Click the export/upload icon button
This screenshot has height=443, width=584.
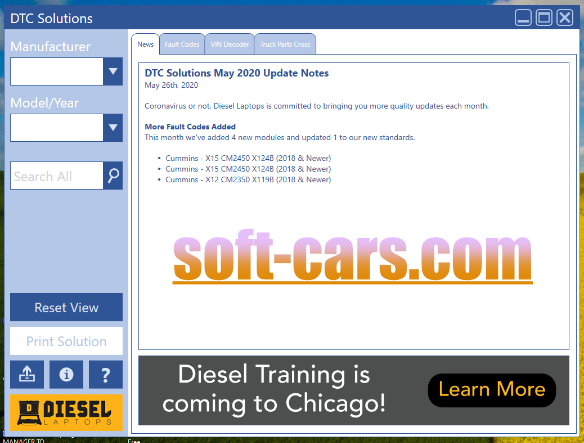click(27, 374)
